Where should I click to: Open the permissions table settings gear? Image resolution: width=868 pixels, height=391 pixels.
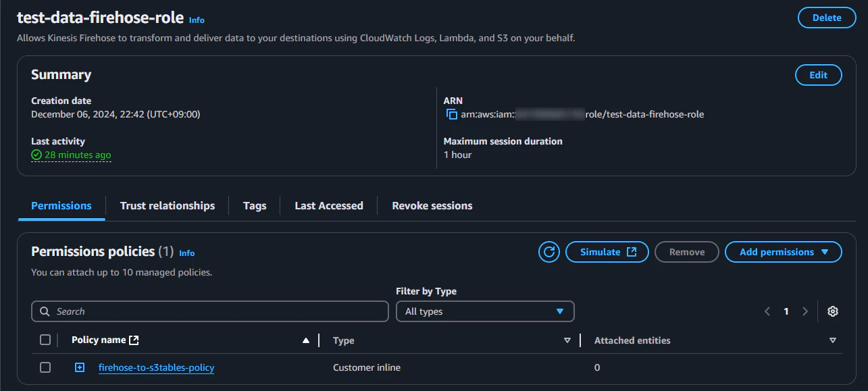point(833,311)
